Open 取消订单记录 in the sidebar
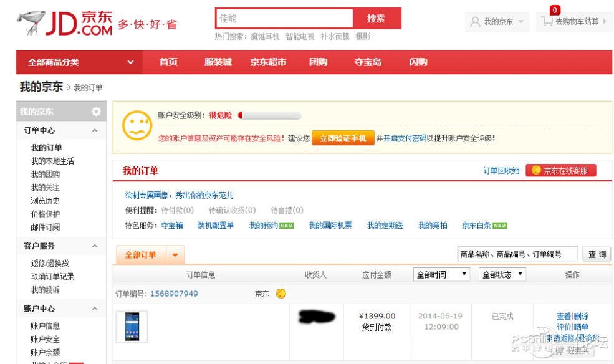 [x=52, y=276]
